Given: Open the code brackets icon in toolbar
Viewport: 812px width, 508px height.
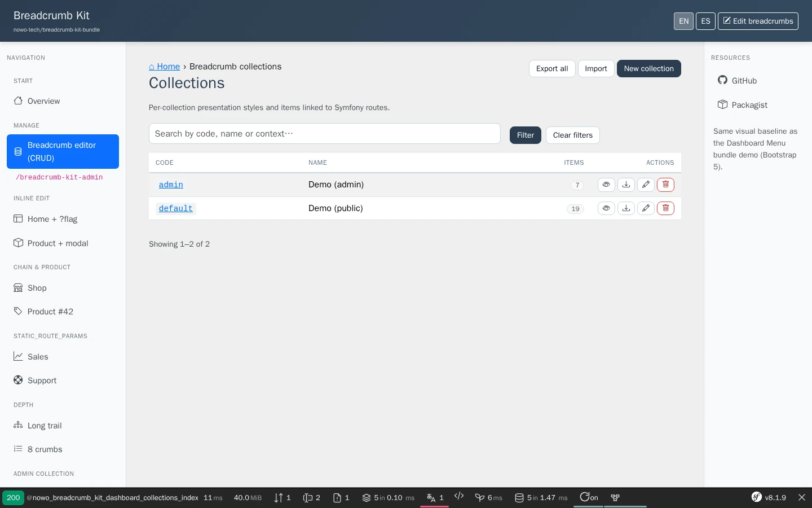Looking at the screenshot, I should pos(459,496).
